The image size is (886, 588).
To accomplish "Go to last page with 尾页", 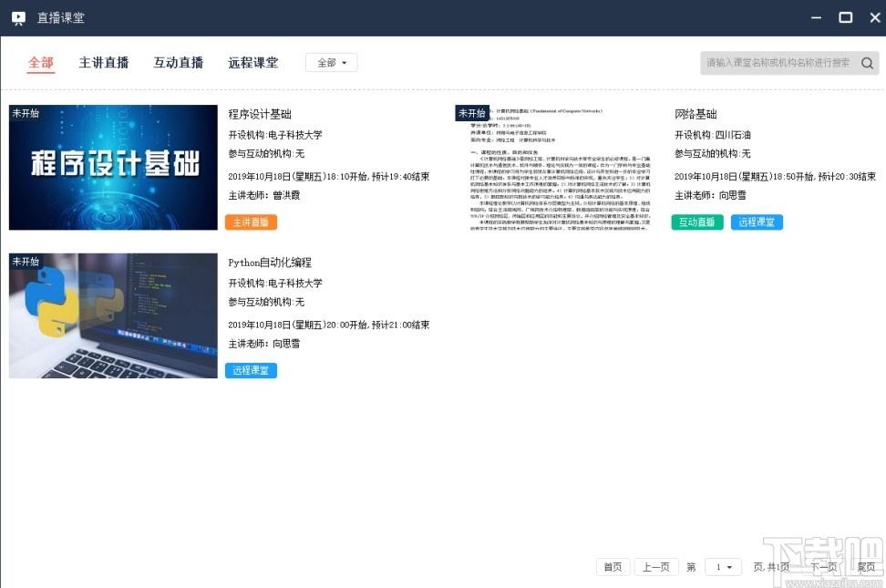I will tap(866, 567).
